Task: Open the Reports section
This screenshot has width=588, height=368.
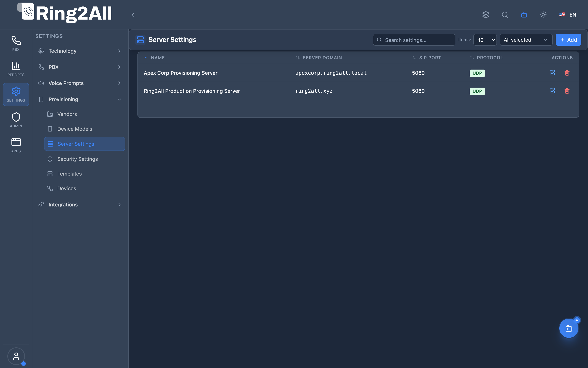Action: (16, 69)
